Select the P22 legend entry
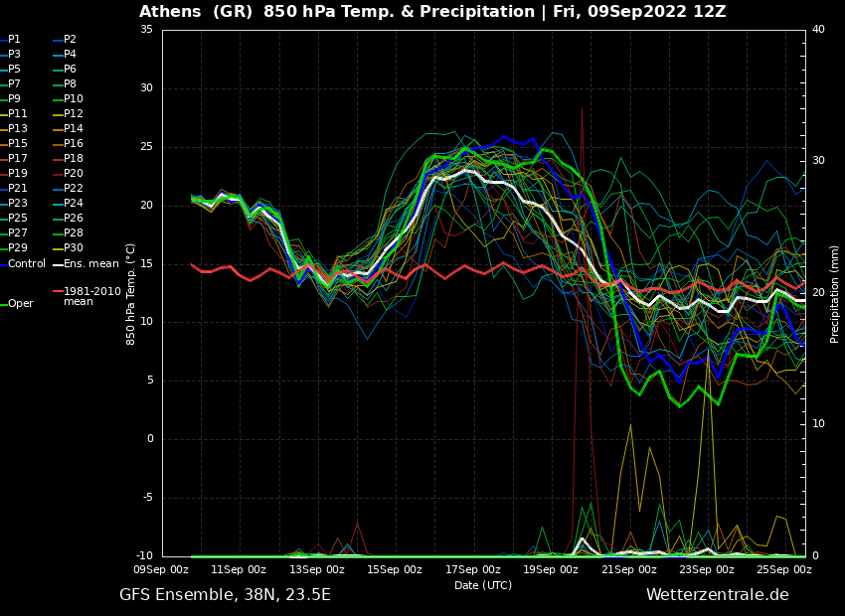 point(74,189)
